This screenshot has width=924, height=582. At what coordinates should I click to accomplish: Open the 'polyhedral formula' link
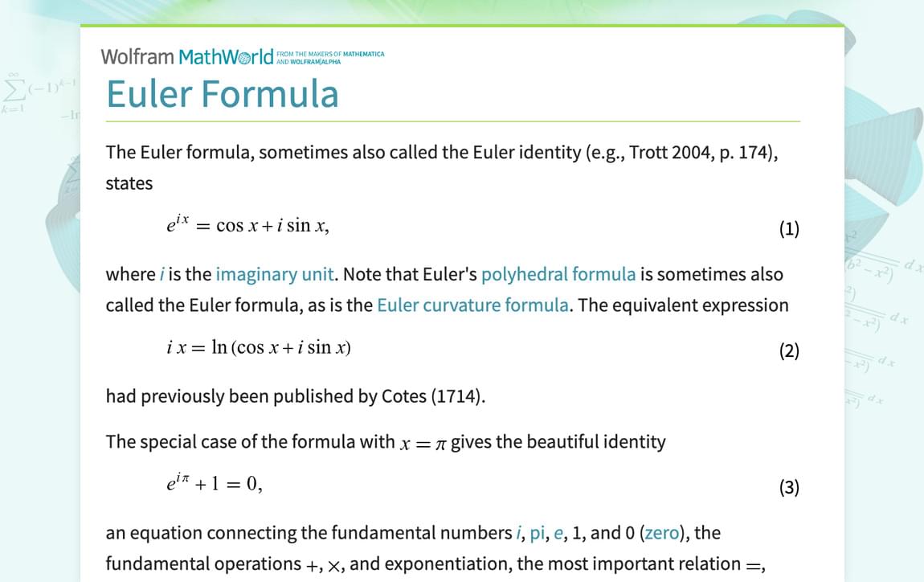pyautogui.click(x=558, y=274)
